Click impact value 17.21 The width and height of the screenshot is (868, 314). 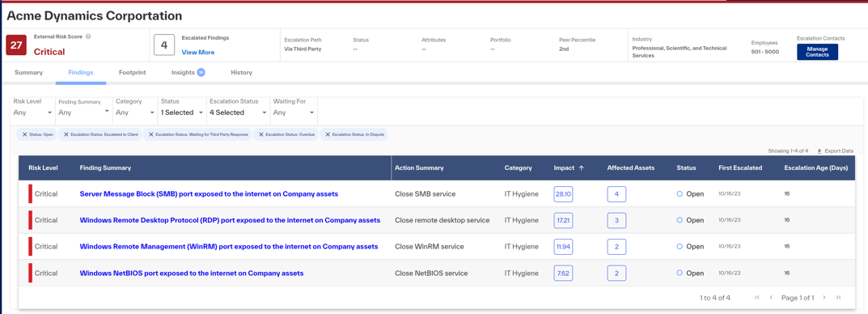[x=564, y=220]
